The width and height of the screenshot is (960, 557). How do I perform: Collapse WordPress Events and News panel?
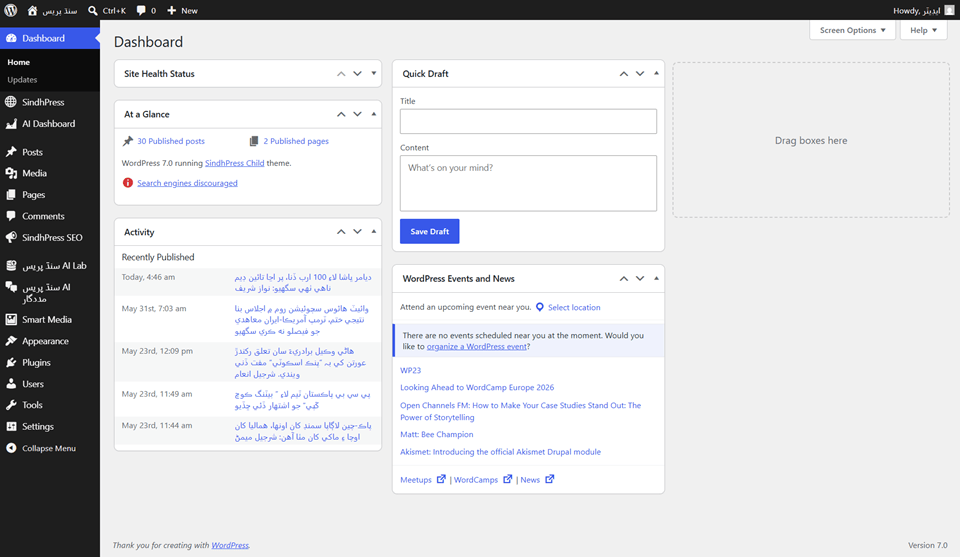(x=656, y=278)
